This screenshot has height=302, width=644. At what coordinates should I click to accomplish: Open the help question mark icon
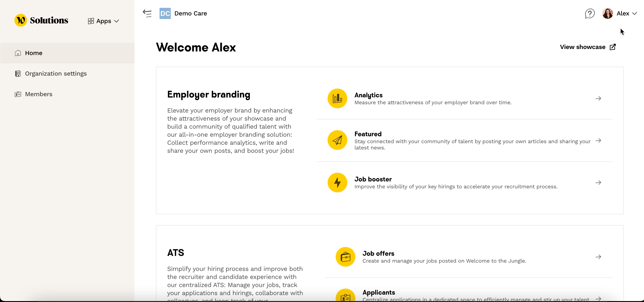[590, 13]
